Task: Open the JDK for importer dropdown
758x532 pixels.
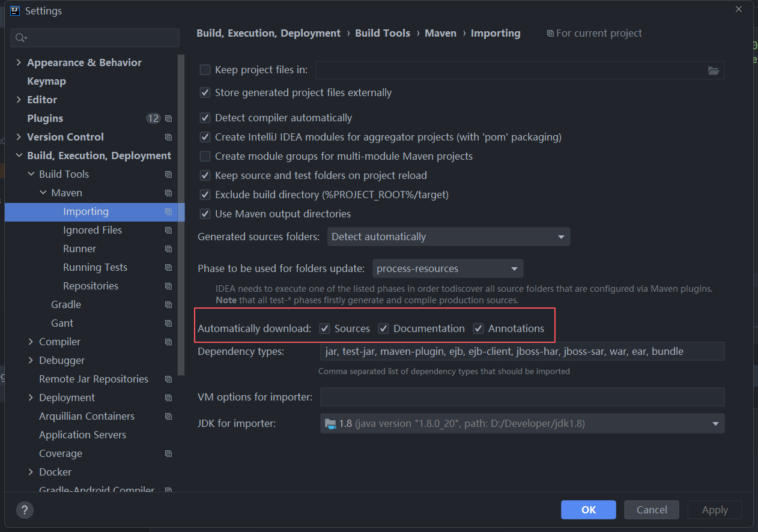Action: (x=522, y=424)
